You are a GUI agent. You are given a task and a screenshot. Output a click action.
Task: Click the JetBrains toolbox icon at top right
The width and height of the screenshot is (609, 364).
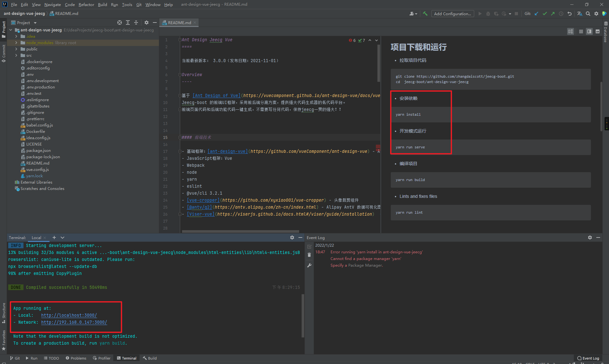[x=605, y=14]
